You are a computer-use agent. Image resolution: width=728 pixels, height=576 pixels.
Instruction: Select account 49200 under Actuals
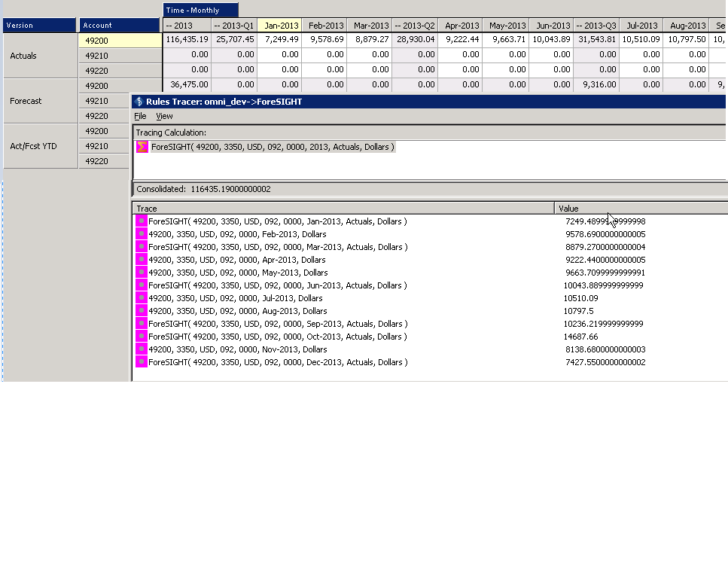(x=120, y=41)
